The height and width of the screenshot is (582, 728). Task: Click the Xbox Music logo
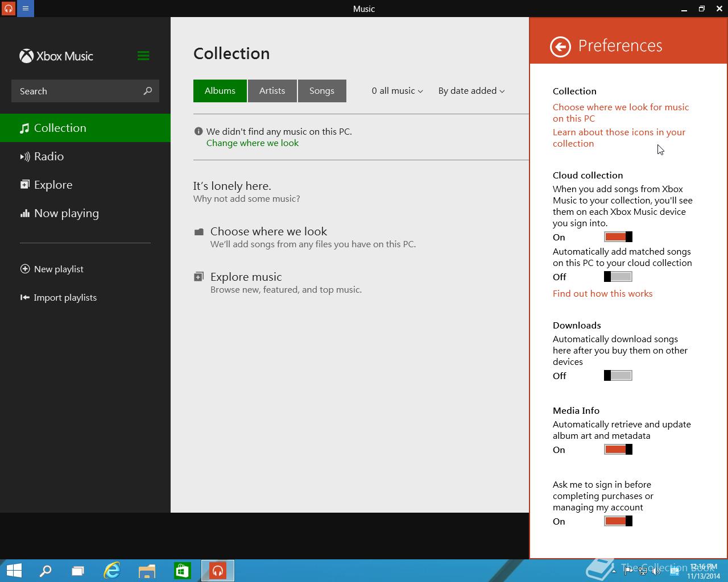point(56,56)
